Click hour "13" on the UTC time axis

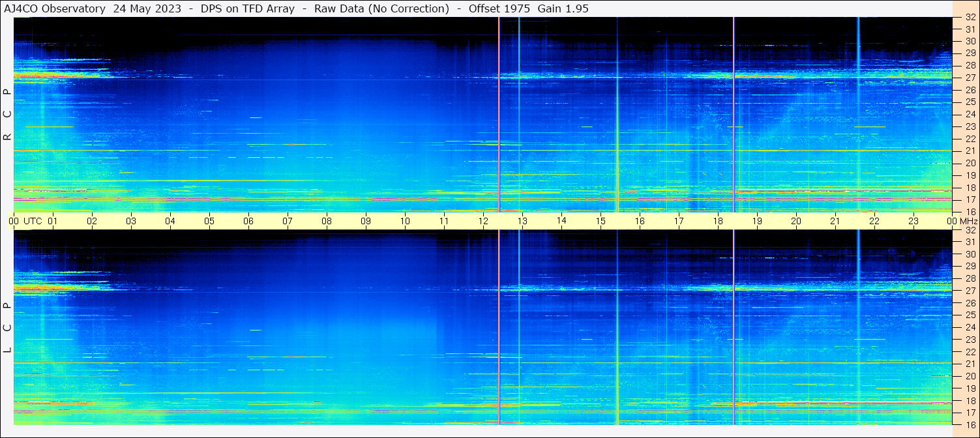[x=522, y=221]
